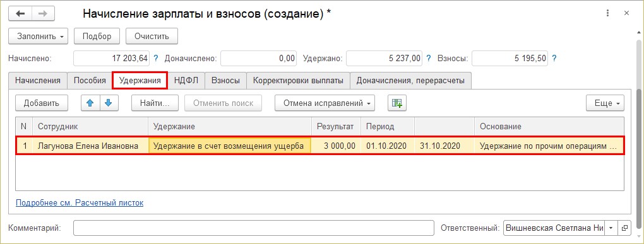The width and height of the screenshot is (644, 244).
Task: Click the Начислено amount field
Action: tap(111, 58)
